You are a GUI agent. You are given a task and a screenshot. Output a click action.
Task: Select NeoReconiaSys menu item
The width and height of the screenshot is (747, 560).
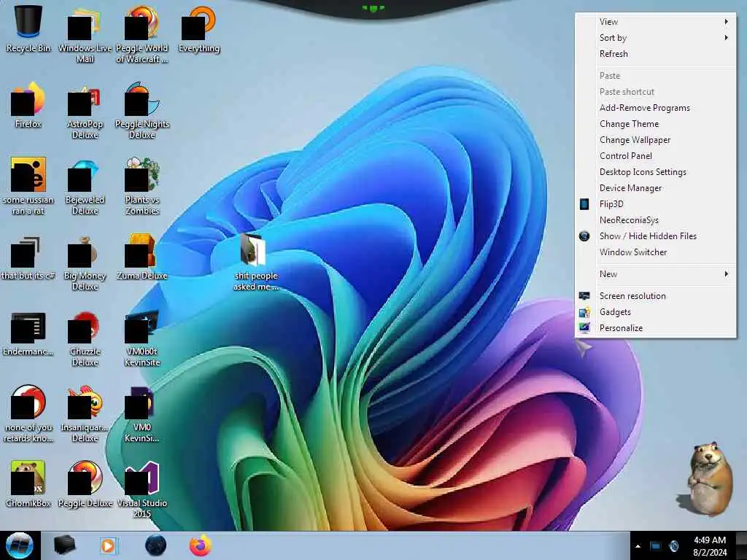click(x=656, y=220)
